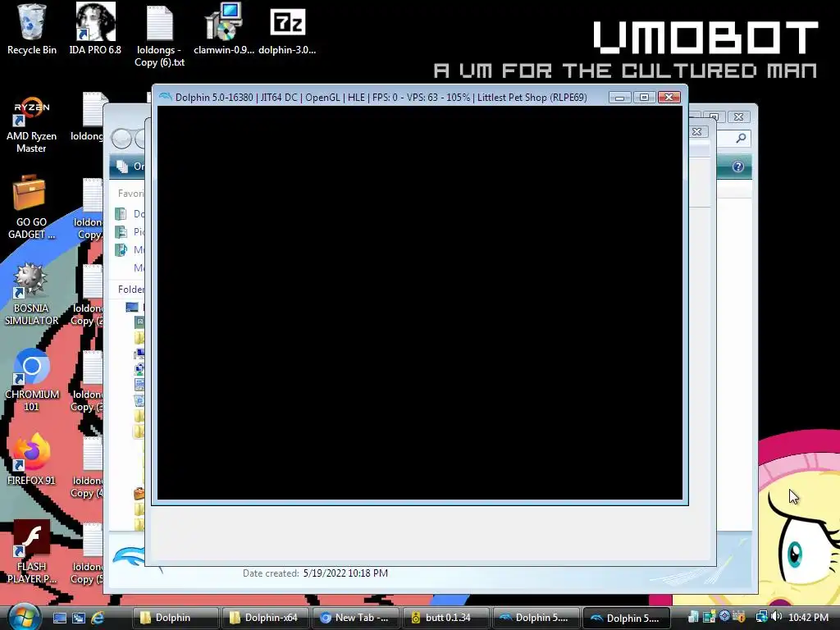This screenshot has height=630, width=840.
Task: Maximize the Dolphin Littlest Pet Shop window
Action: point(644,97)
